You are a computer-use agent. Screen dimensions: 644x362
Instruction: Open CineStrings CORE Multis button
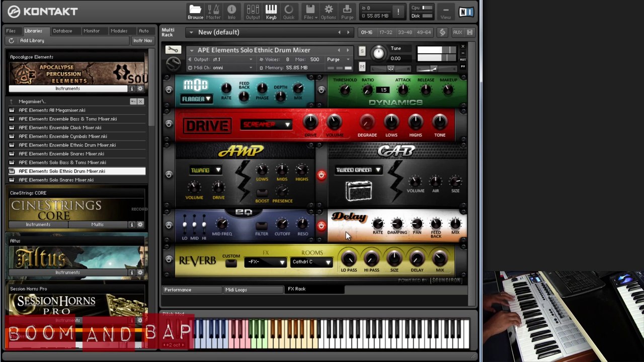[x=98, y=225]
